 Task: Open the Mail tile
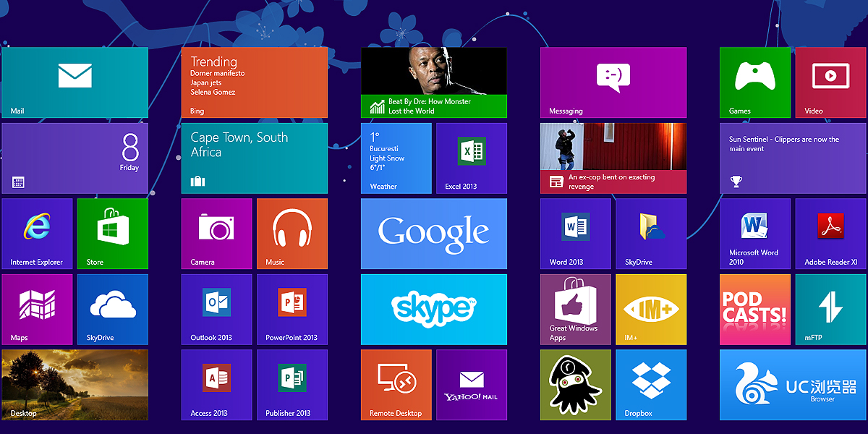[x=75, y=82]
